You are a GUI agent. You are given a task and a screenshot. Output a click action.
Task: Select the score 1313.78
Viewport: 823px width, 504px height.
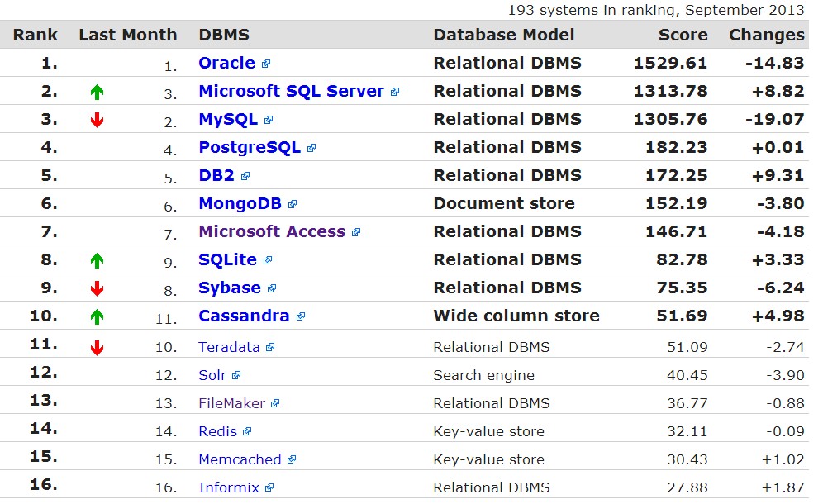[671, 91]
